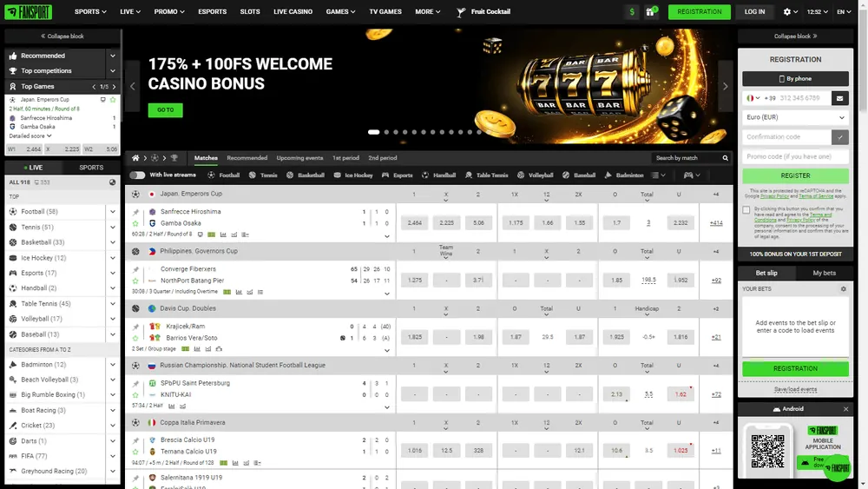Screen dimensions: 868x489
Task: Open ESPORTS in top menu
Action: tap(212, 11)
